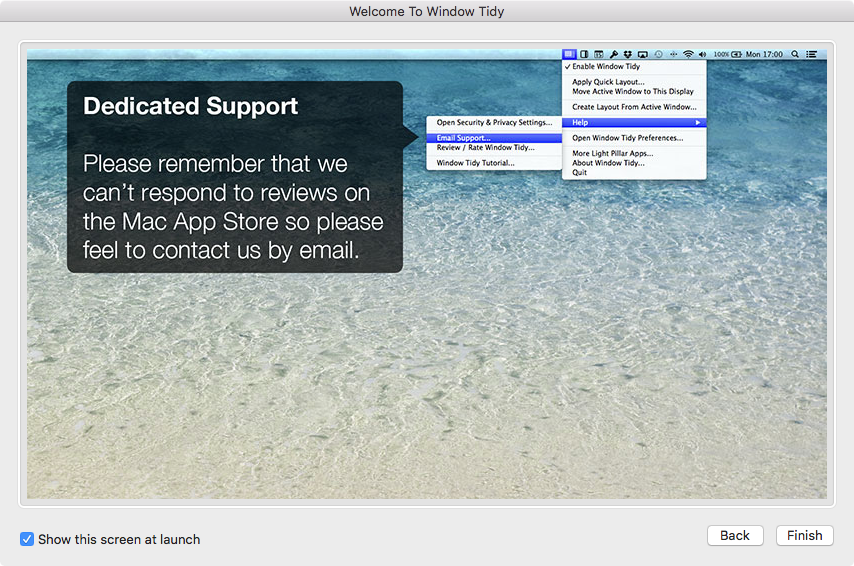Open Window Tidy Preferences... menu item

pos(634,138)
